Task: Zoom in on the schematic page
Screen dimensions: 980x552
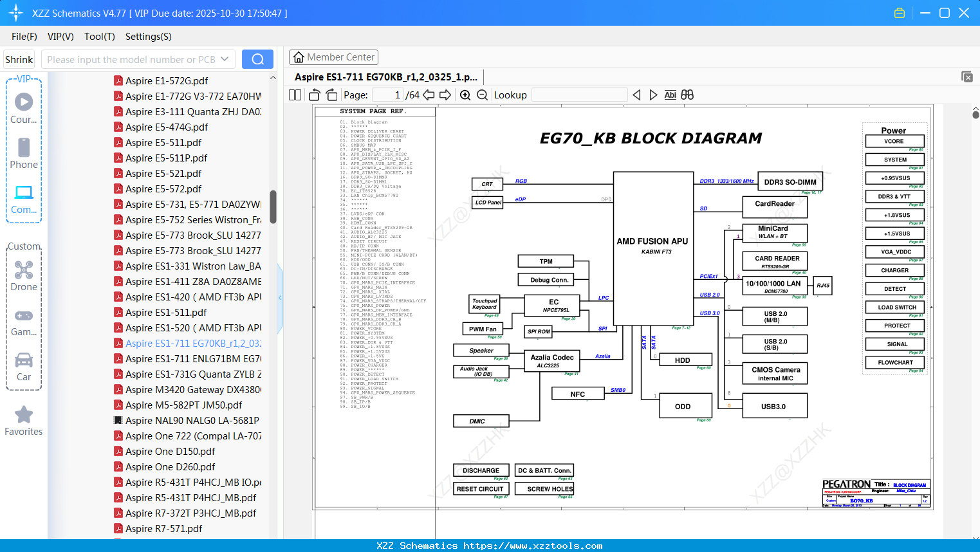Action: point(465,95)
